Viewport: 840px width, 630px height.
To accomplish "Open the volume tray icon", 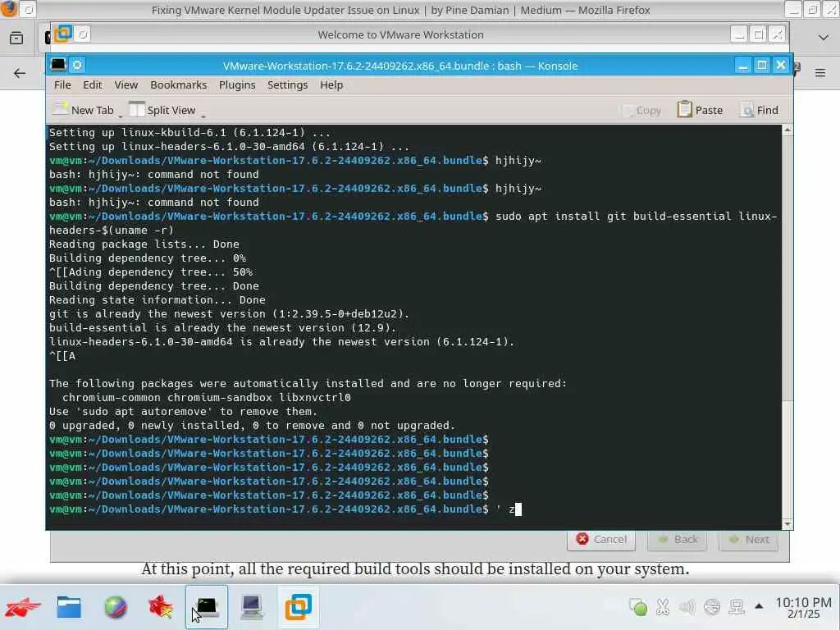I will (687, 607).
